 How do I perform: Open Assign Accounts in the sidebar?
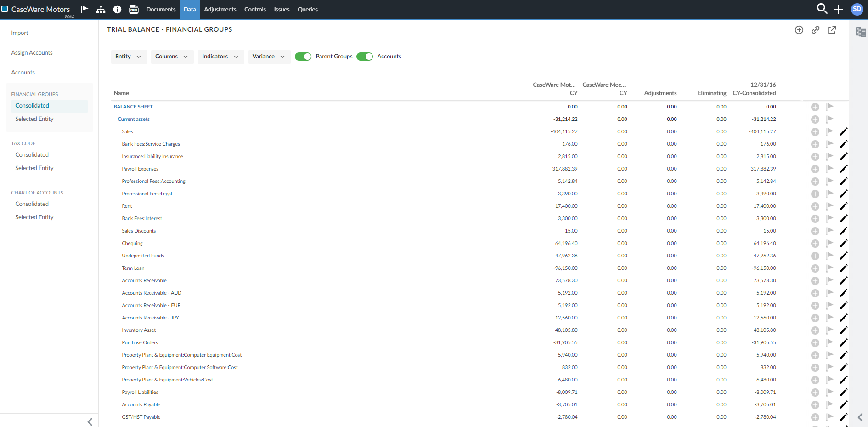(x=32, y=53)
